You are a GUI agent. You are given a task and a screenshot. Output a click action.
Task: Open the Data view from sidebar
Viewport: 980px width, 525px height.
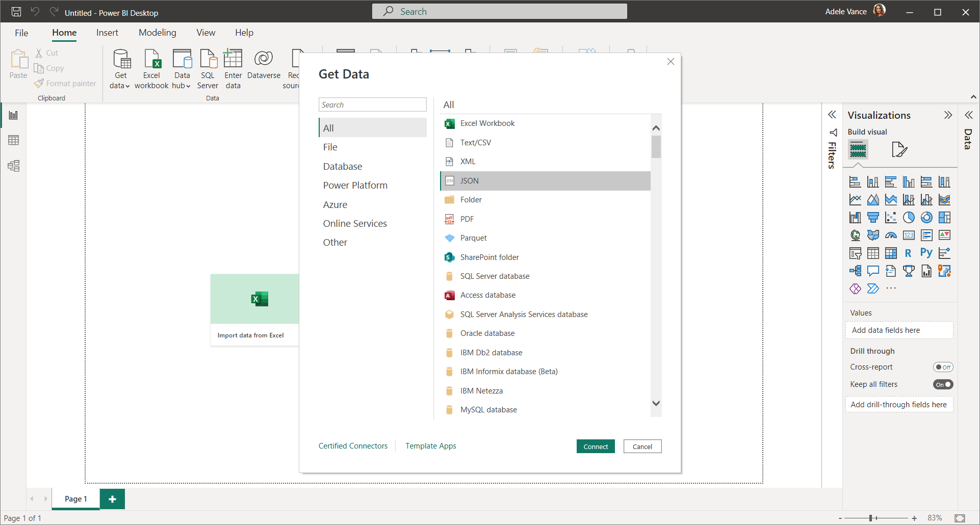click(x=14, y=140)
